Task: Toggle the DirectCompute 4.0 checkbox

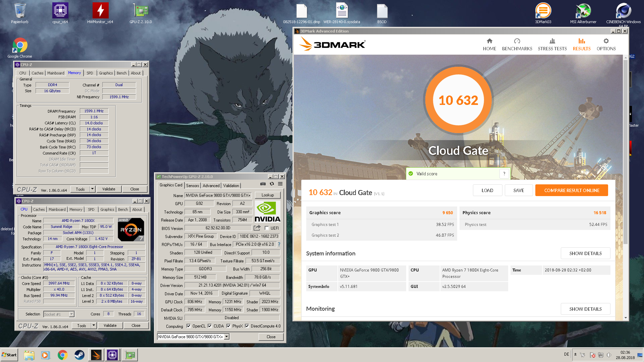Action: tap(247, 326)
